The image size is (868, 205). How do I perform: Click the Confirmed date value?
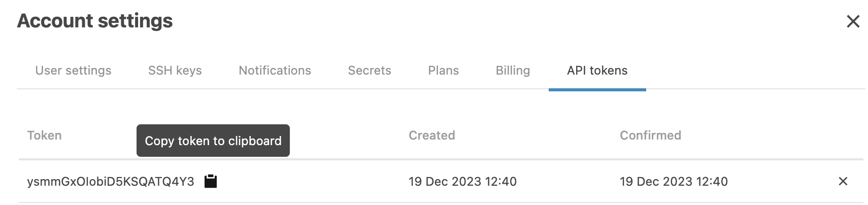[x=674, y=182]
